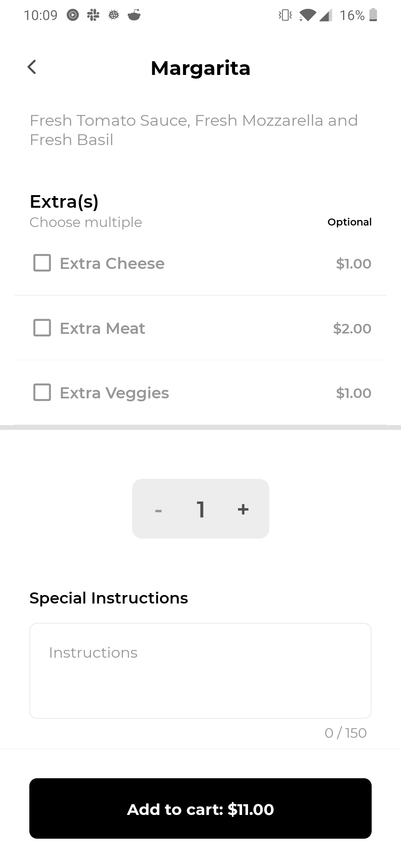Screen dimensions: 401x868
Task: Tap the cellular signal strength icon
Action: [326, 15]
